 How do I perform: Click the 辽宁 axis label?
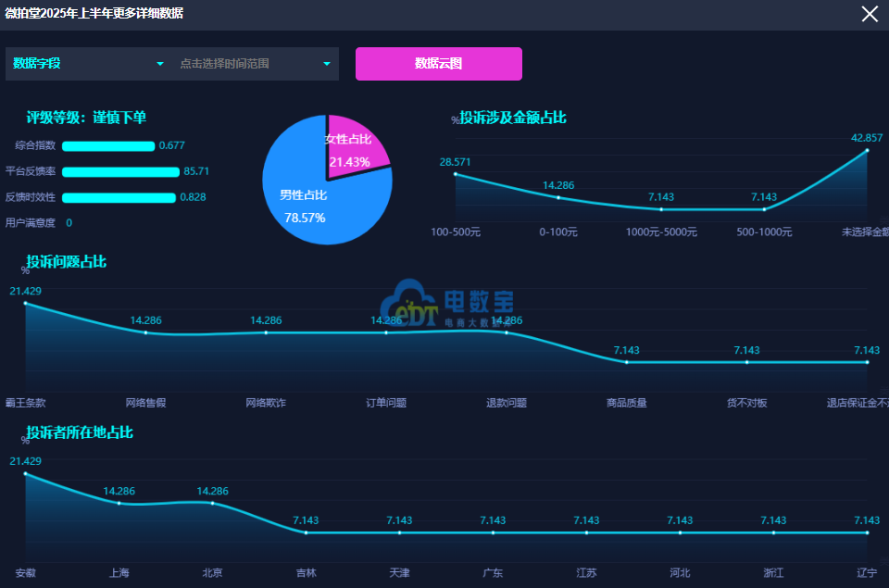point(867,572)
